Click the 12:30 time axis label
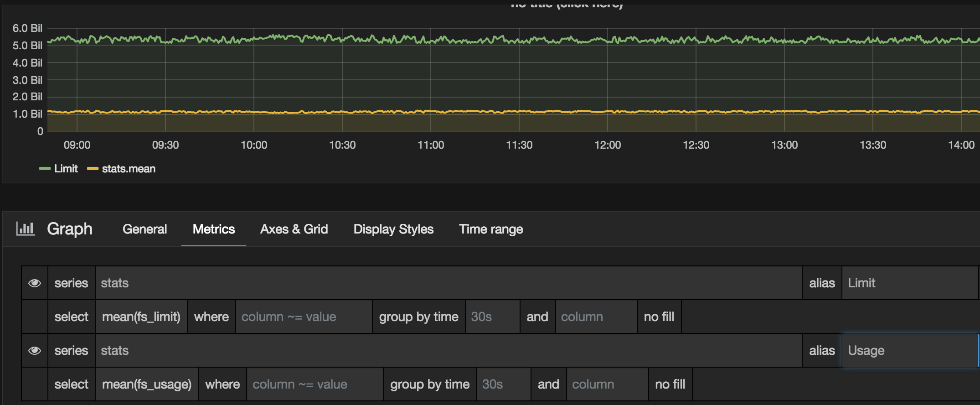Viewport: 980px width, 405px height. click(696, 145)
